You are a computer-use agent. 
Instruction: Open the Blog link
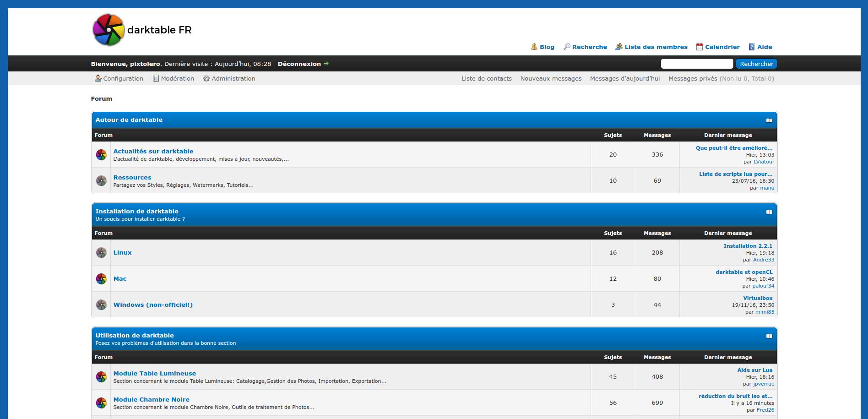click(x=547, y=47)
